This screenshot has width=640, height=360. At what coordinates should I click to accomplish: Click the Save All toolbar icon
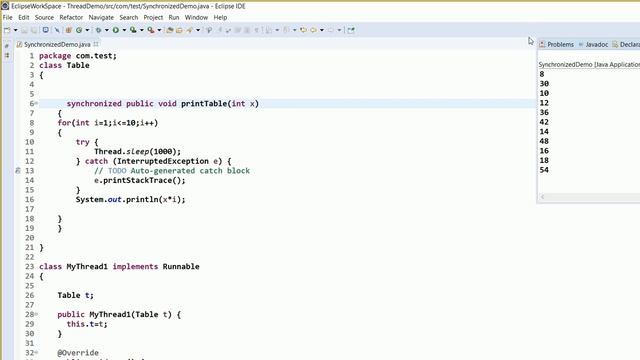[34, 30]
